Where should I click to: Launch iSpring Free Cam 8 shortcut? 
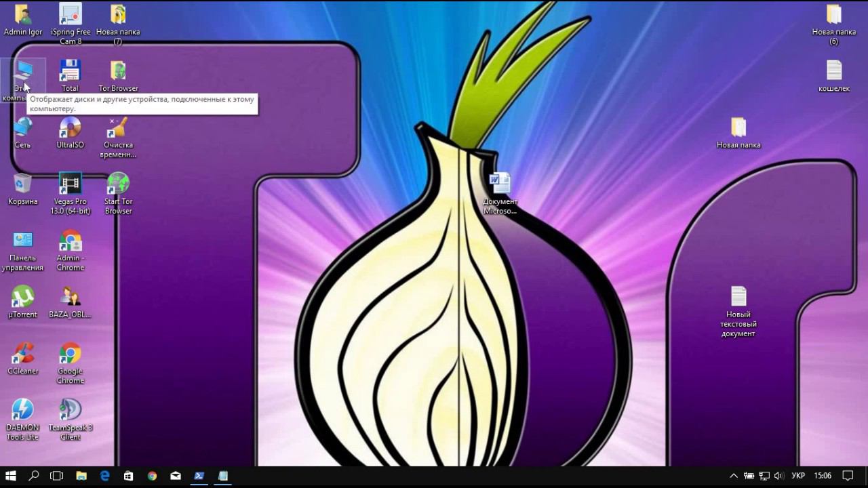coord(71,14)
